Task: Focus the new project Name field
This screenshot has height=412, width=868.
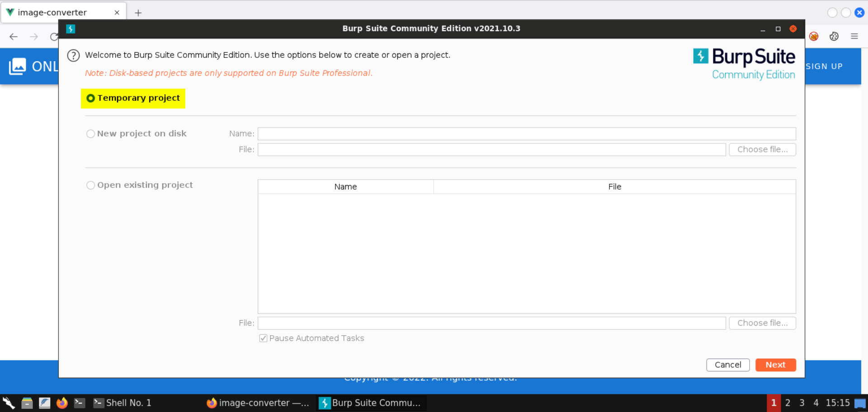Action: [x=527, y=134]
